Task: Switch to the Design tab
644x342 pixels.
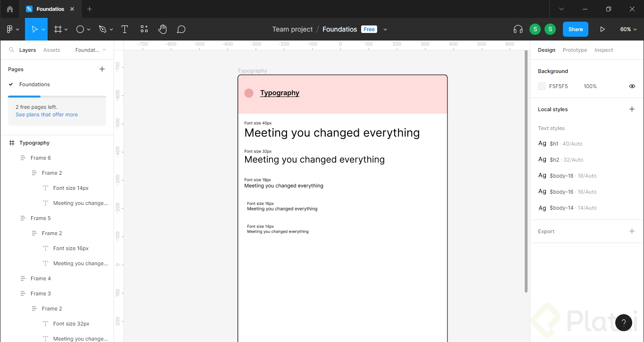Action: click(x=546, y=50)
